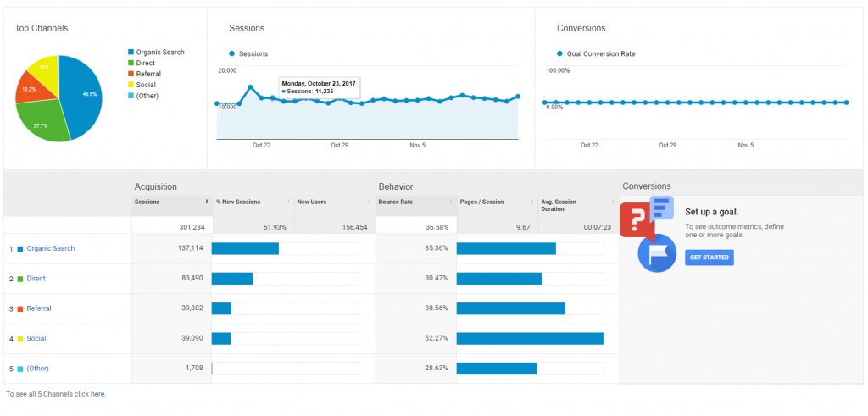Image resolution: width=868 pixels, height=416 pixels.
Task: Click the Direct row green color square
Action: (20, 279)
